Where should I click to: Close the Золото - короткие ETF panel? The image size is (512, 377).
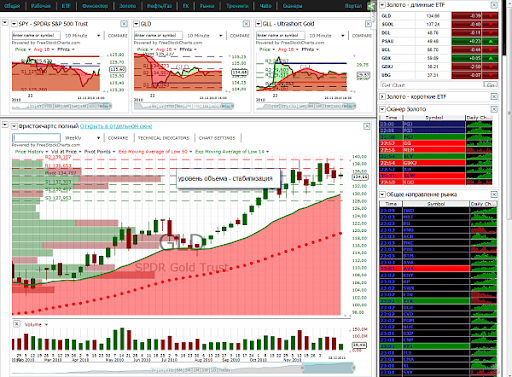point(494,97)
